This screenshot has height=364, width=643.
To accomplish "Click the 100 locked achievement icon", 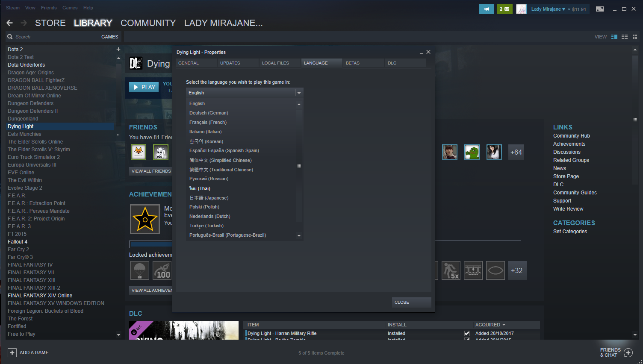I will pyautogui.click(x=162, y=270).
